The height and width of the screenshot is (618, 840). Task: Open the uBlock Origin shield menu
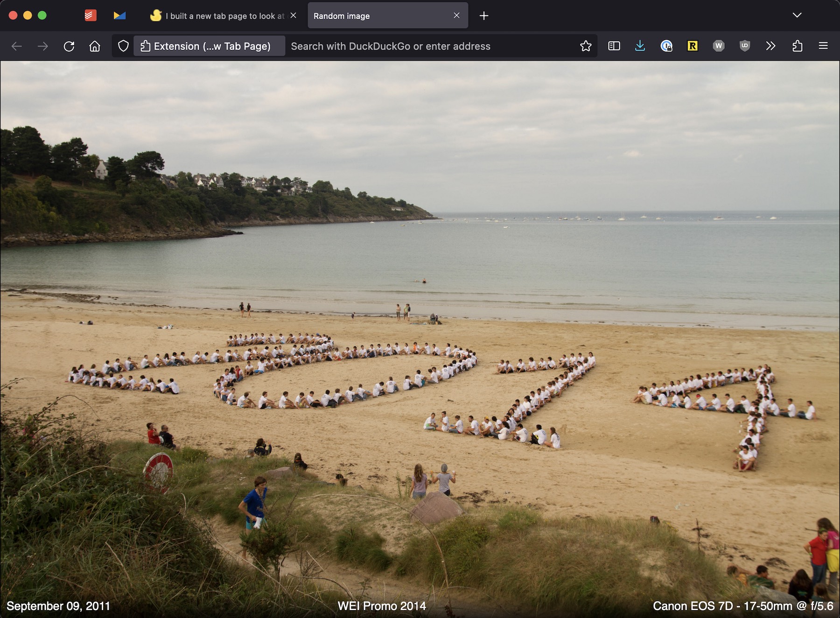[745, 46]
